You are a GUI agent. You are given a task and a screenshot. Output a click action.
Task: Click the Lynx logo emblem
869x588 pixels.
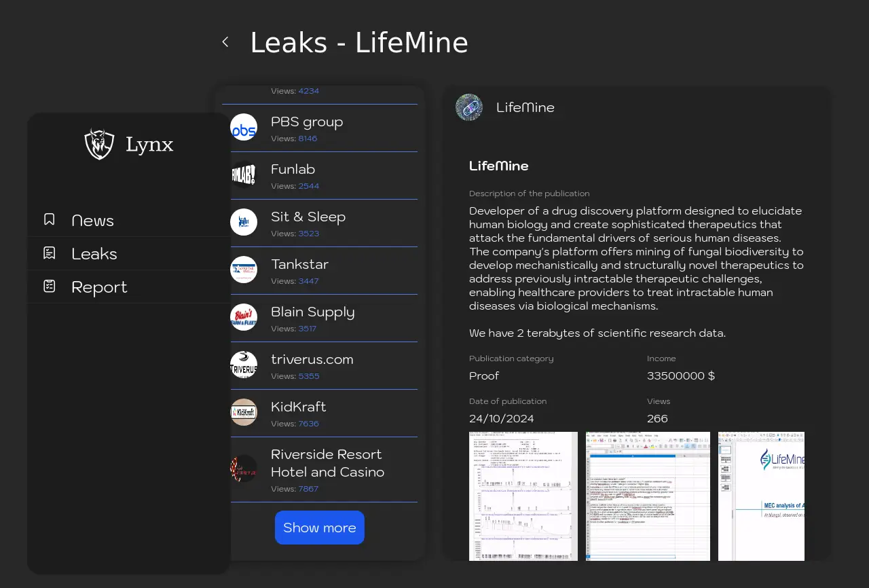[99, 144]
